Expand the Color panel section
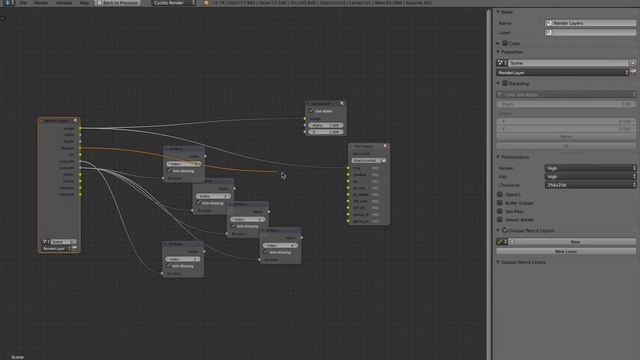This screenshot has height=360, width=640. [x=498, y=43]
